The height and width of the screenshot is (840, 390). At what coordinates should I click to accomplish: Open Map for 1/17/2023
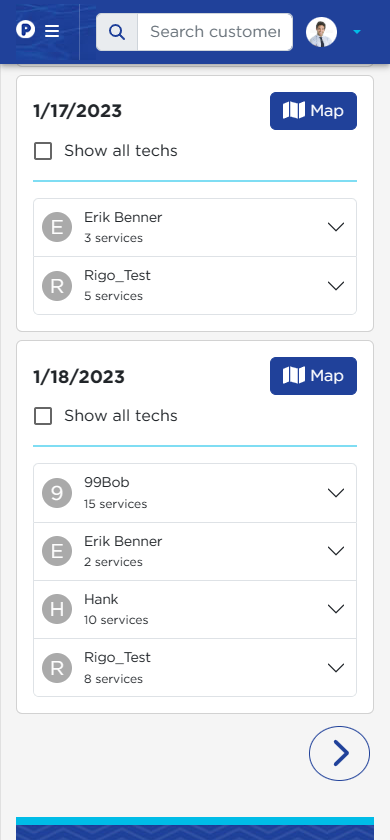coord(313,111)
